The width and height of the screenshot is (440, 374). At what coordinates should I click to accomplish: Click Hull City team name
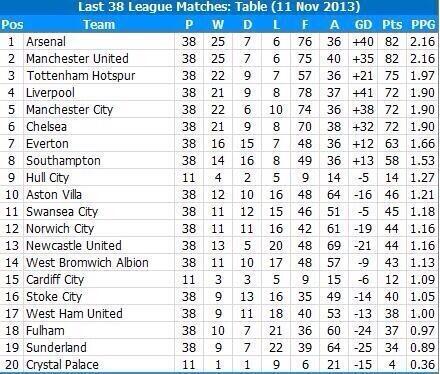click(47, 178)
